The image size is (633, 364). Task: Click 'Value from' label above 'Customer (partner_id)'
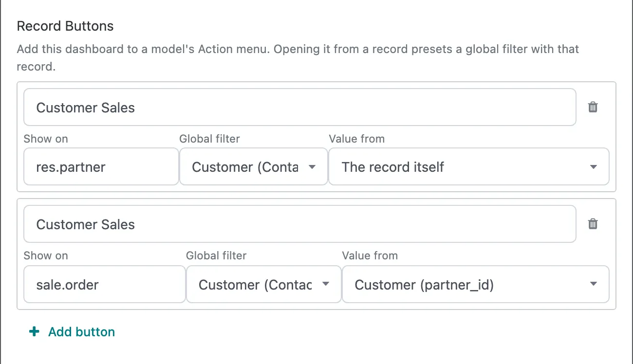tap(370, 255)
